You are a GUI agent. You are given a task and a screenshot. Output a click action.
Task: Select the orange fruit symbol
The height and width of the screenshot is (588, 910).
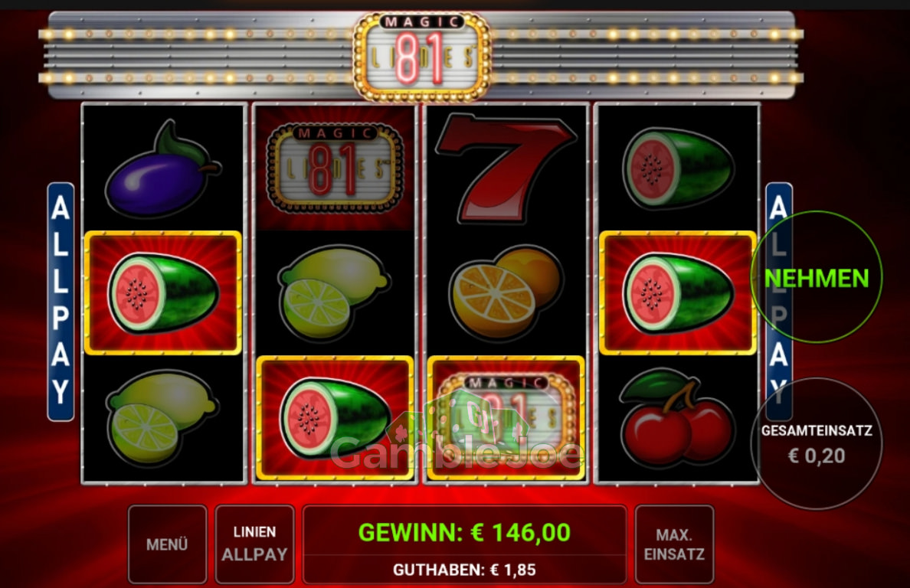tap(506, 292)
